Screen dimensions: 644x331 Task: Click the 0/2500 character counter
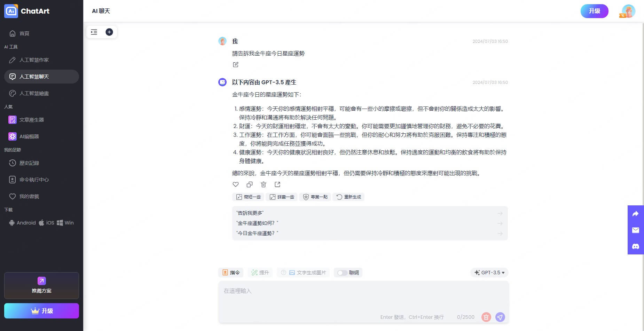(466, 317)
